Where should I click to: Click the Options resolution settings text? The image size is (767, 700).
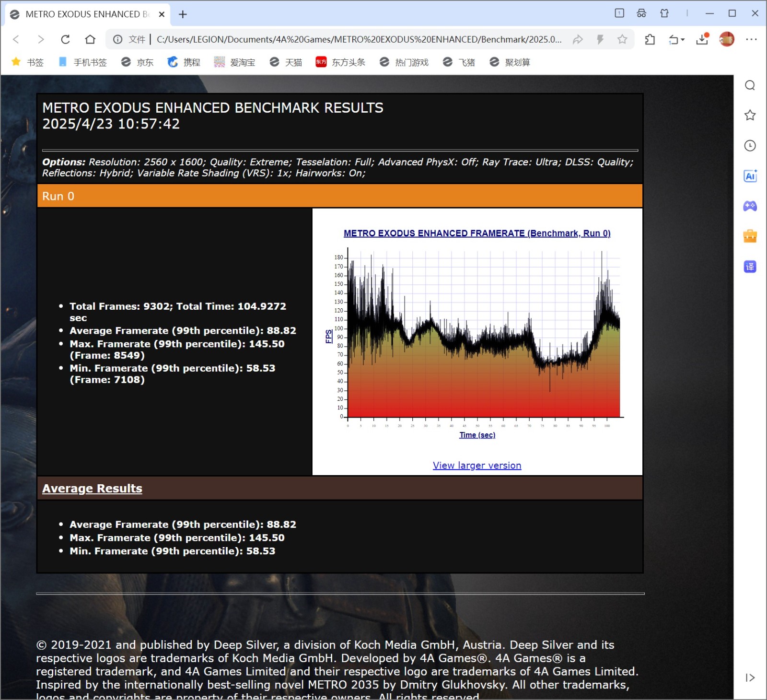coord(338,167)
